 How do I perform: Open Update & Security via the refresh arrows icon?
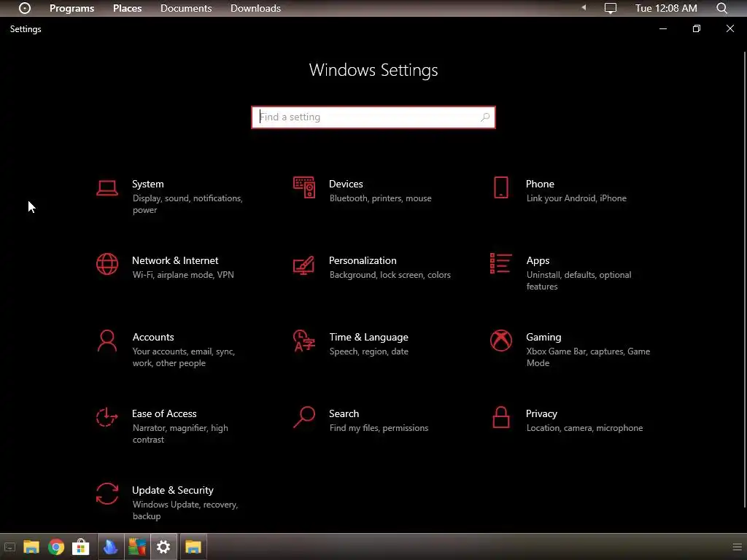(107, 494)
